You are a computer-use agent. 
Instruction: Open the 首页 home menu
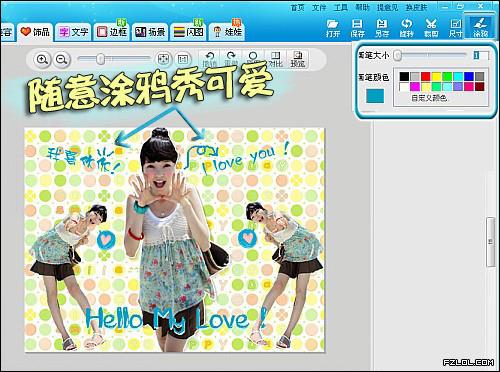coord(297,7)
